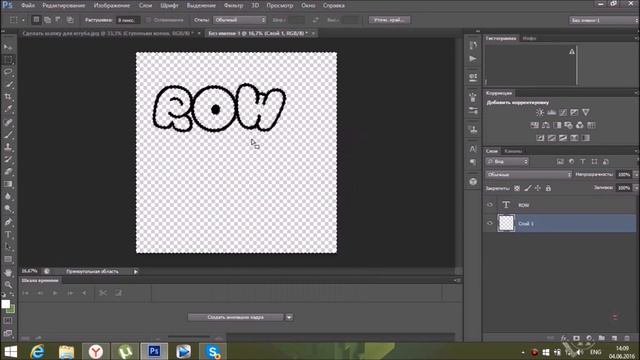
Task: Toggle lock image pixels brush icon
Action: [x=528, y=188]
